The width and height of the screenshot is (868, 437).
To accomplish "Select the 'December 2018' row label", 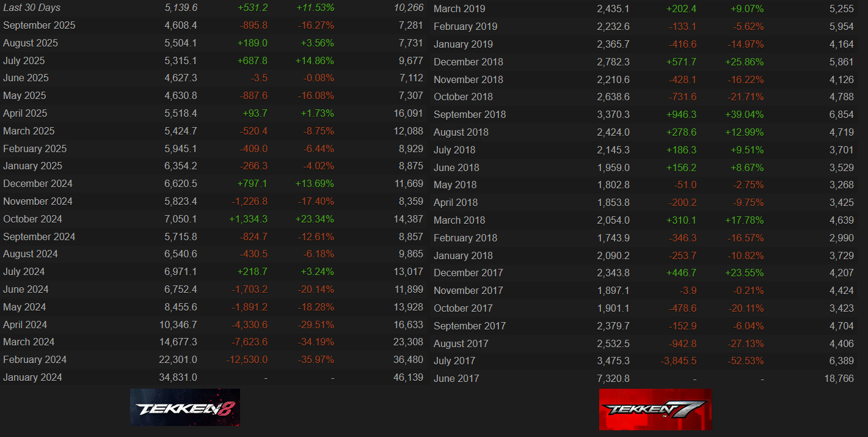I will point(469,62).
